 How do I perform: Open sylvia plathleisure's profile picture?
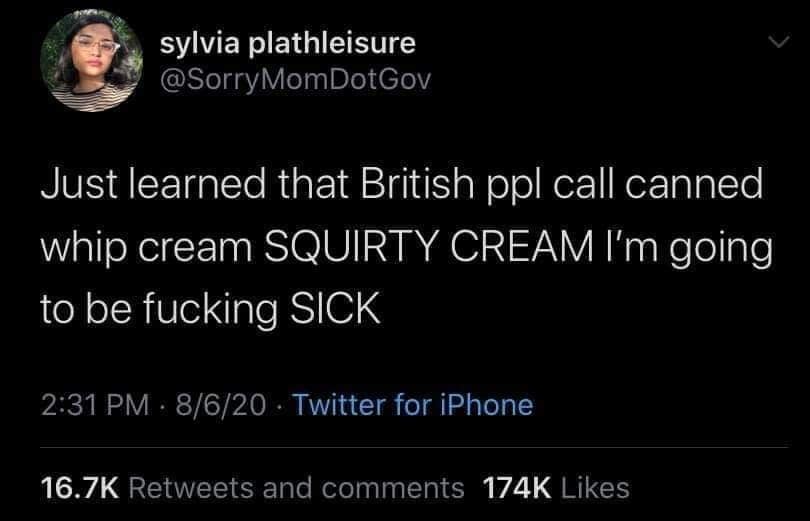pos(91,61)
